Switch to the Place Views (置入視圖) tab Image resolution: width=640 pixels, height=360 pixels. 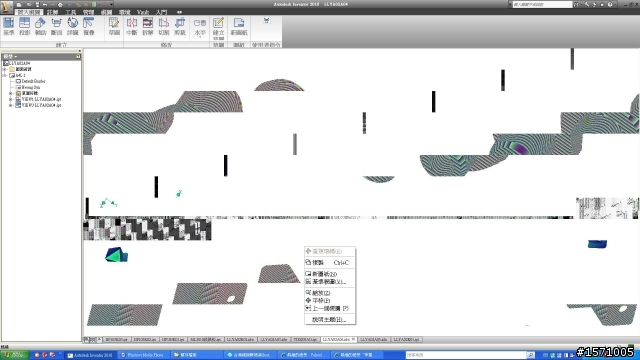click(x=29, y=12)
